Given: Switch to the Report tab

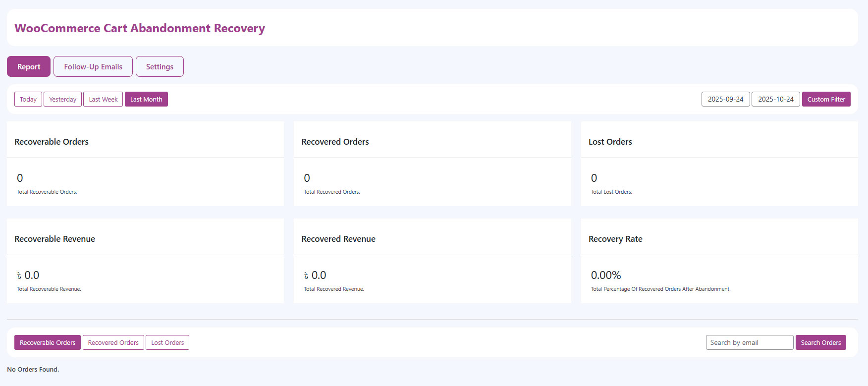Looking at the screenshot, I should pos(29,66).
